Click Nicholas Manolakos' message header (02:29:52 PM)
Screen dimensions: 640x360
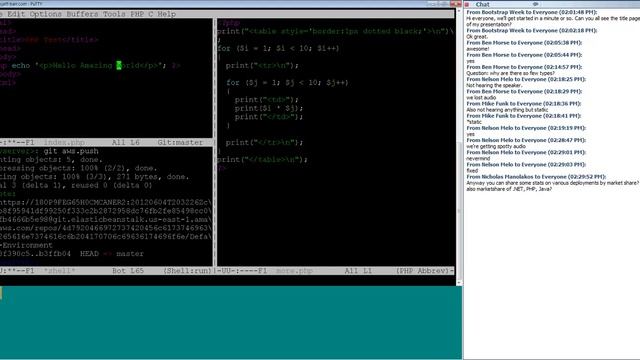pos(536,177)
